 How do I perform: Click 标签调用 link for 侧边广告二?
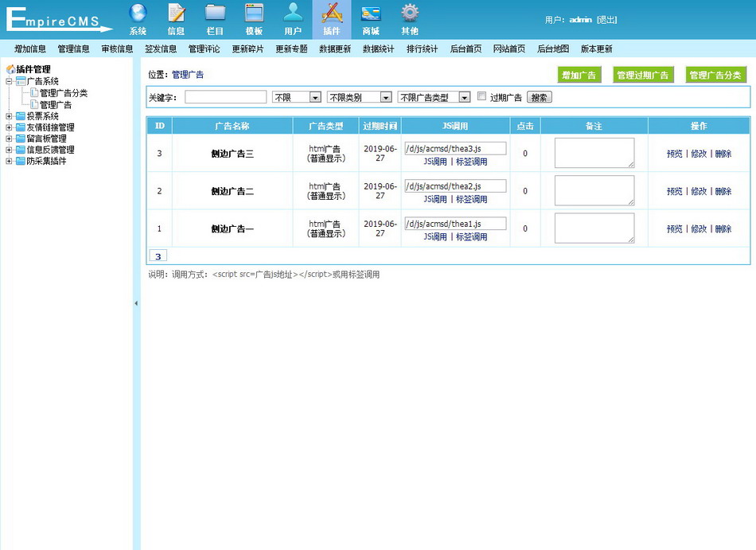pos(472,200)
